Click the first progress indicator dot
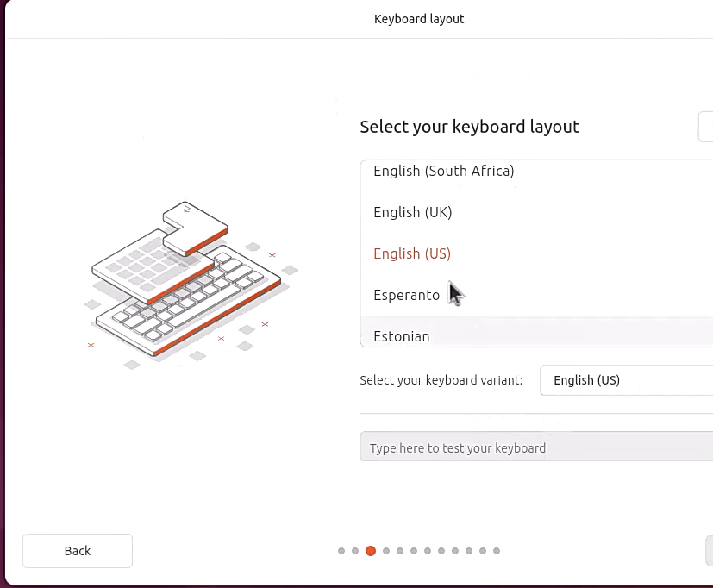713x588 pixels. (x=341, y=550)
